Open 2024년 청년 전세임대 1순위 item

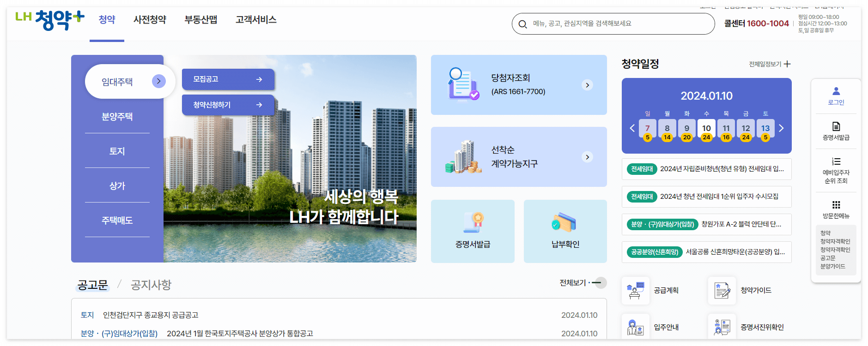tap(707, 197)
